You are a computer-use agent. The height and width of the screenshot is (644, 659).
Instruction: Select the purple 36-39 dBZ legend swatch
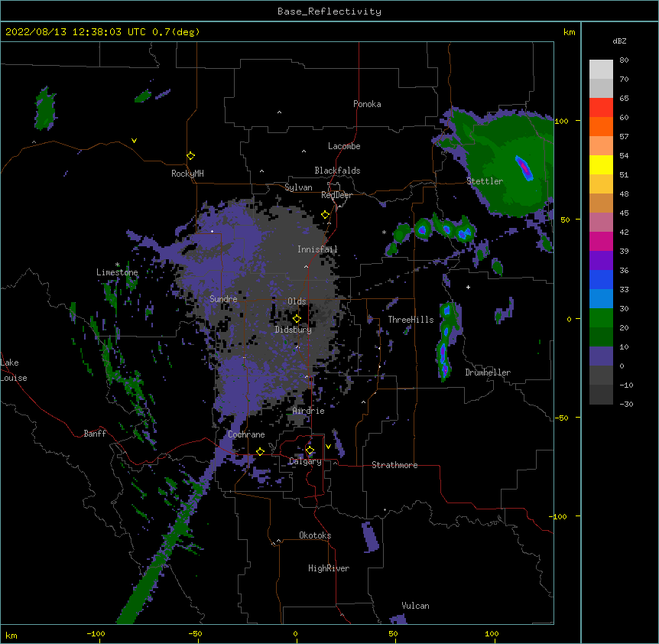(x=601, y=261)
